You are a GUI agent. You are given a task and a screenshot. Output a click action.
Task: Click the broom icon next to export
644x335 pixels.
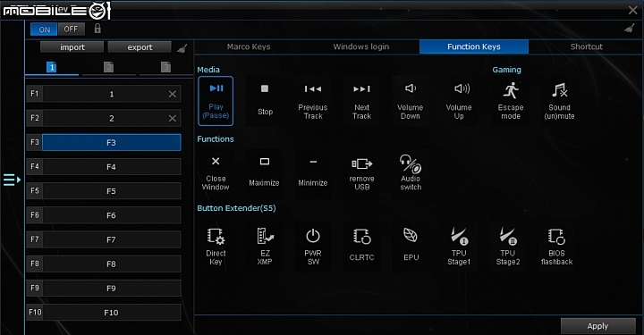point(182,48)
